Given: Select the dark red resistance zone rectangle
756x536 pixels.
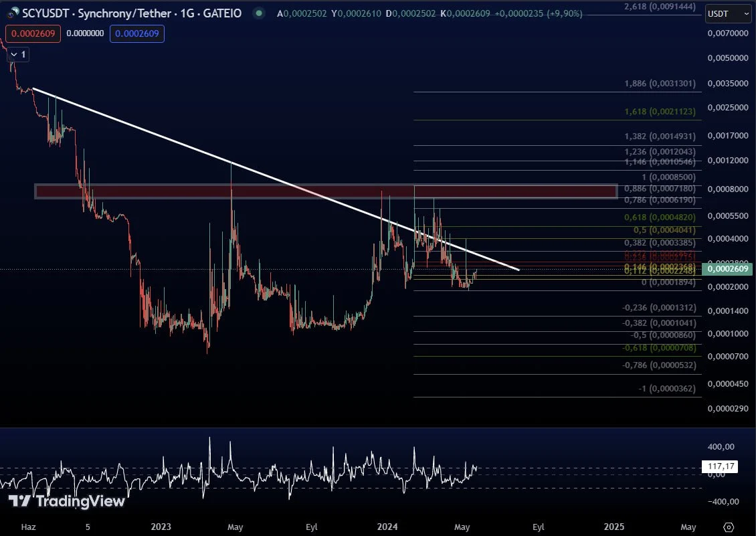Looking at the screenshot, I should [326, 191].
